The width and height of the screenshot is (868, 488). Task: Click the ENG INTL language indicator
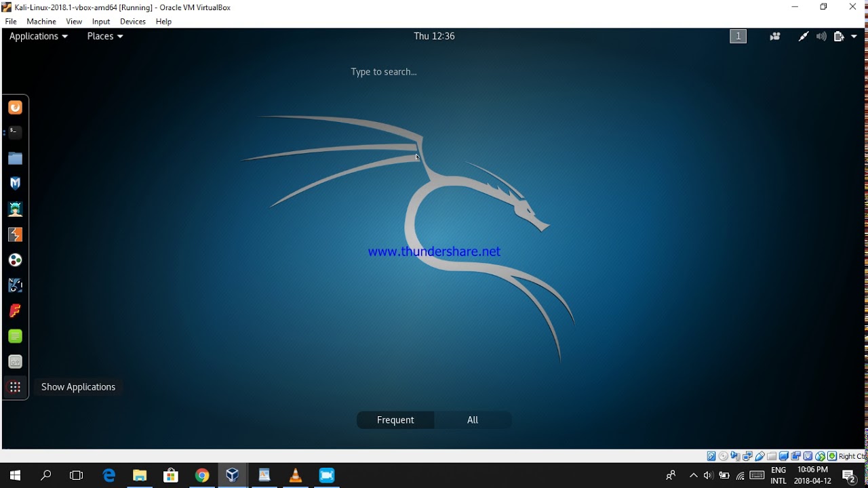[x=778, y=476]
